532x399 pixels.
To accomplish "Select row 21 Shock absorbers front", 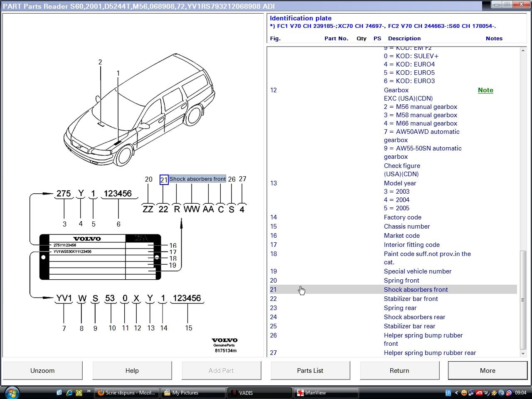I will point(393,290).
